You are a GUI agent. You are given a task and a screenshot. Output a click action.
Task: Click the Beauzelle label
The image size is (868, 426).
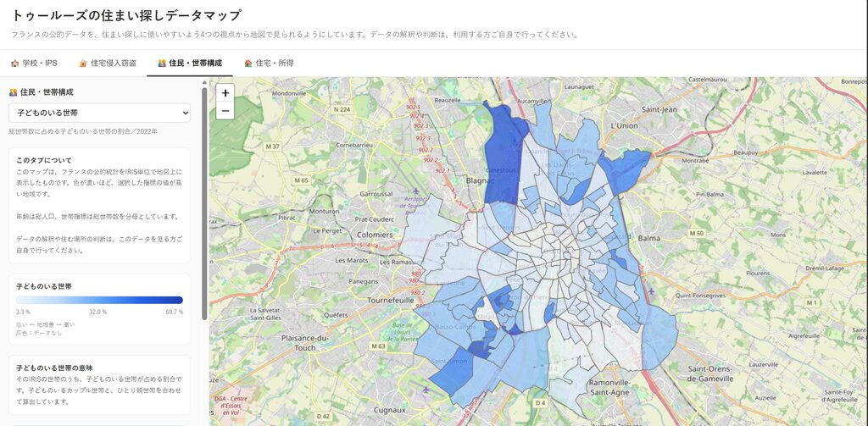pos(448,100)
